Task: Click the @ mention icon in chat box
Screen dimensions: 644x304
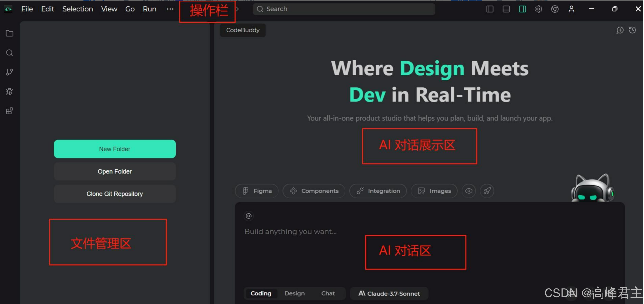Action: (x=249, y=216)
